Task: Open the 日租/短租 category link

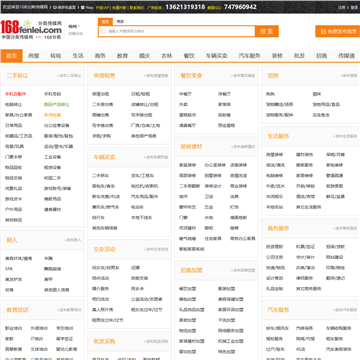Action: pyautogui.click(x=140, y=94)
